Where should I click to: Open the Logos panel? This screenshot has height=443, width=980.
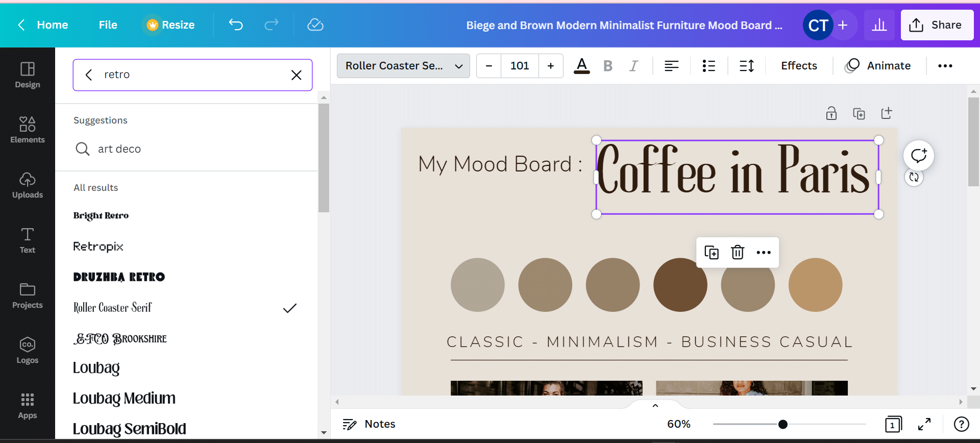tap(28, 351)
